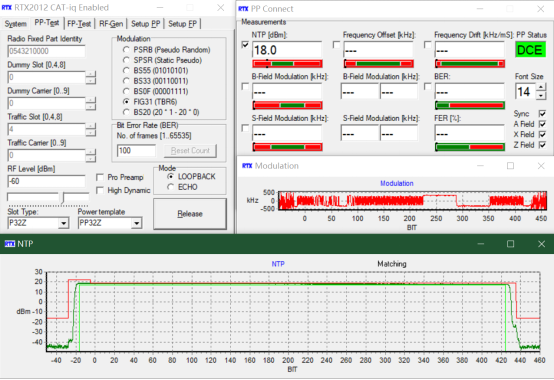Image resolution: width=554 pixels, height=380 pixels.
Task: Switch to the FP-Test tab
Action: tap(79, 24)
